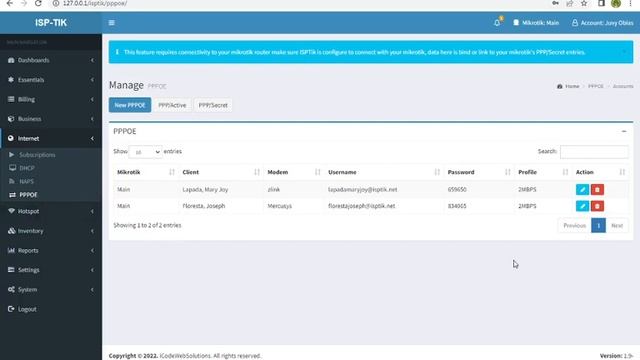Open the saved passwords key icon
The height and width of the screenshot is (360, 640).
[555, 3]
